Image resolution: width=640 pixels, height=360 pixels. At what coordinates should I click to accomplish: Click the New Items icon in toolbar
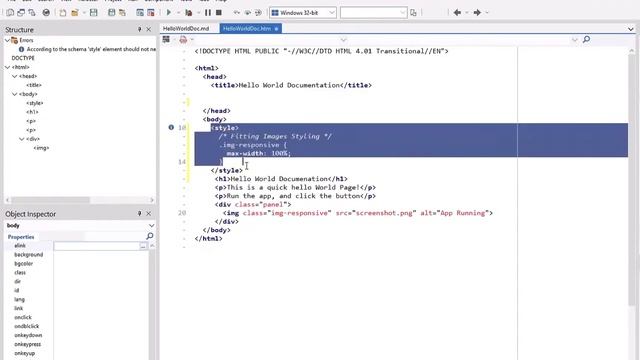(x=62, y=13)
